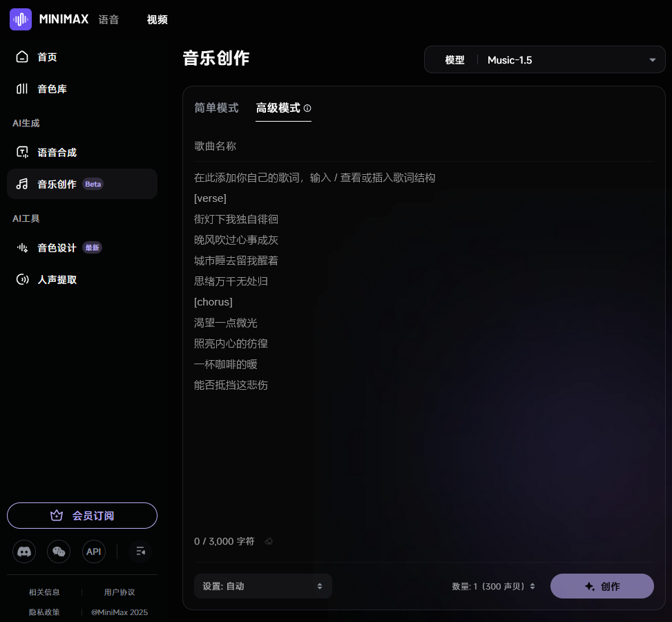Open the 数量 quantity stepper control

tap(493, 585)
